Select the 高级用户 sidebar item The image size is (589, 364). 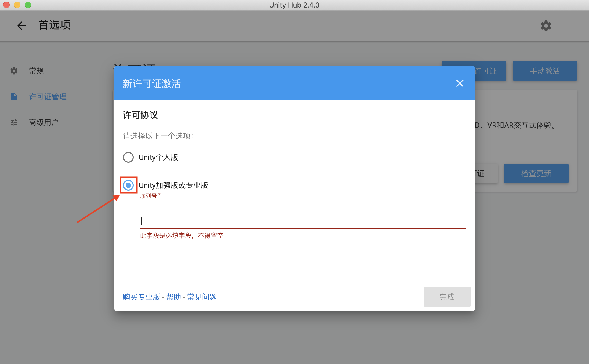[43, 122]
